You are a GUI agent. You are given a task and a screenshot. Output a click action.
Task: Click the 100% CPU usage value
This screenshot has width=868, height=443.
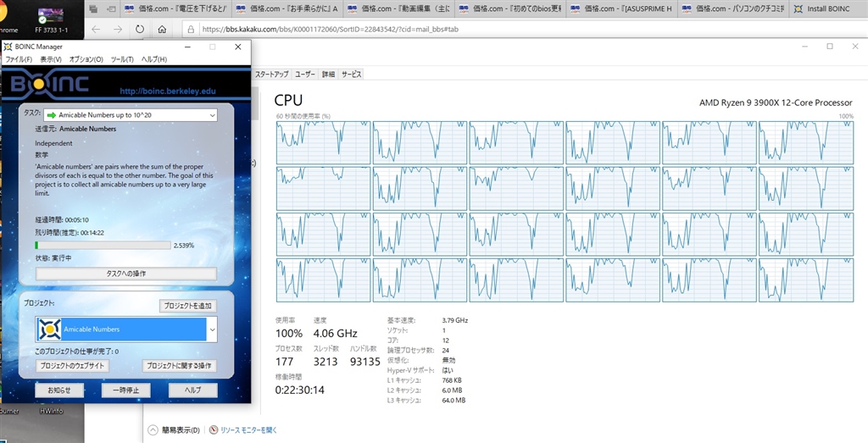click(289, 334)
